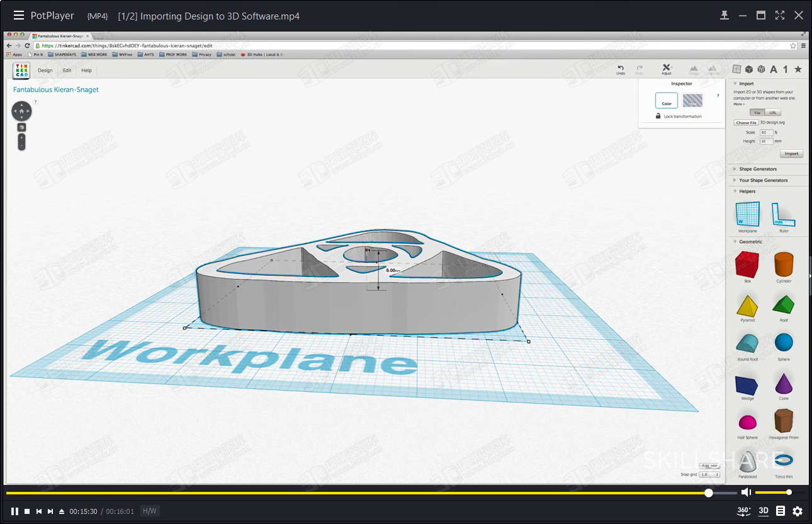Pick the yellow Pyramid shape
Viewport: 812px width, 524px height.
pyautogui.click(x=747, y=307)
